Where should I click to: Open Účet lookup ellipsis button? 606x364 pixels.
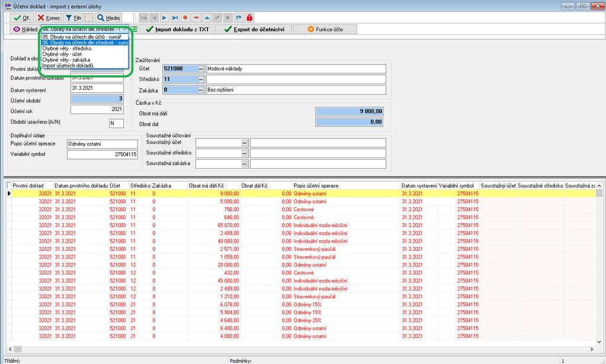201,69
